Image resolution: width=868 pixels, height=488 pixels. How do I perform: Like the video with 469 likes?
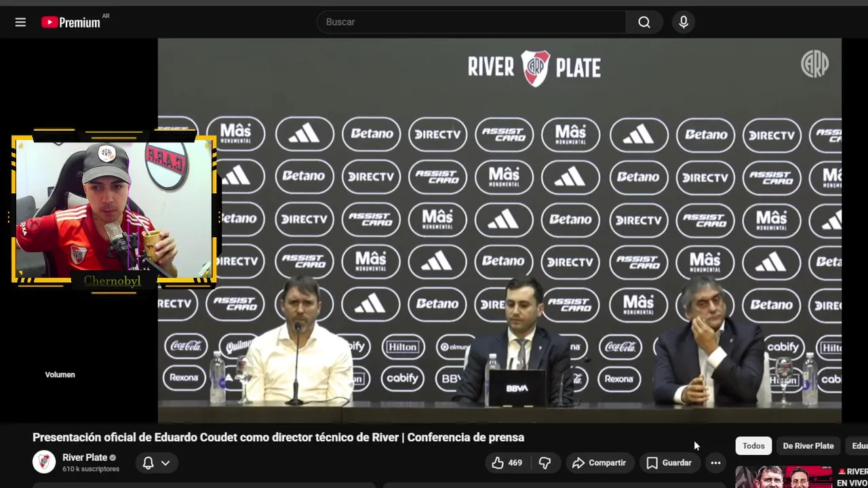507,463
